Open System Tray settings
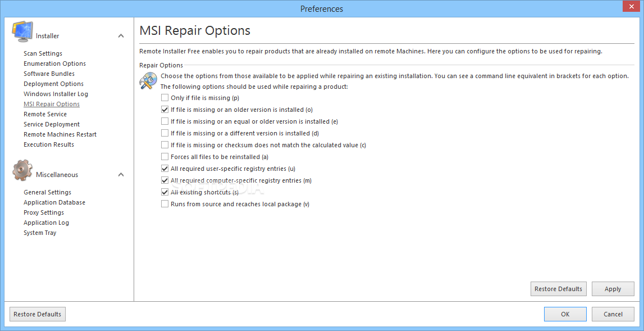Image resolution: width=644 pixels, height=331 pixels. coord(40,233)
